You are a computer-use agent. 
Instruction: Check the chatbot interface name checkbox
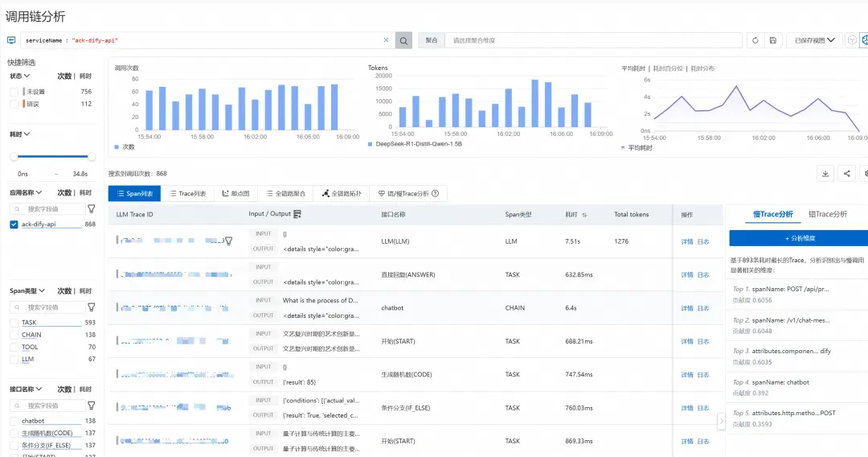point(14,421)
